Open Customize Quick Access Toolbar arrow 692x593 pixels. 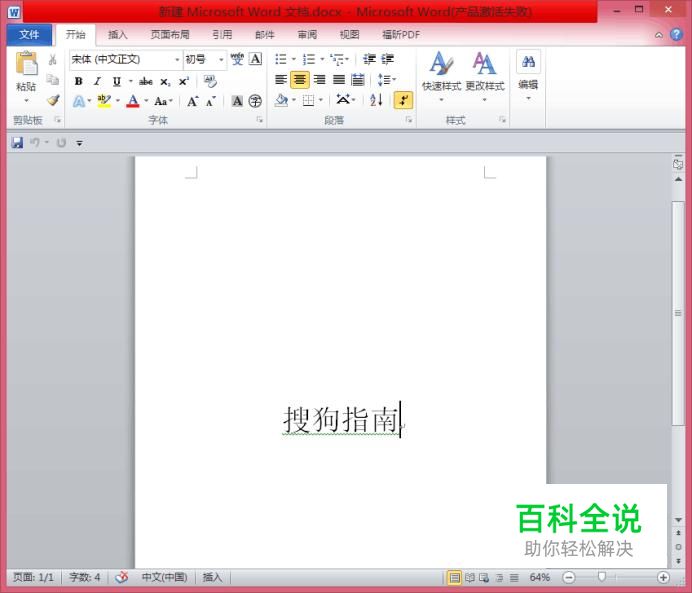coord(79,143)
